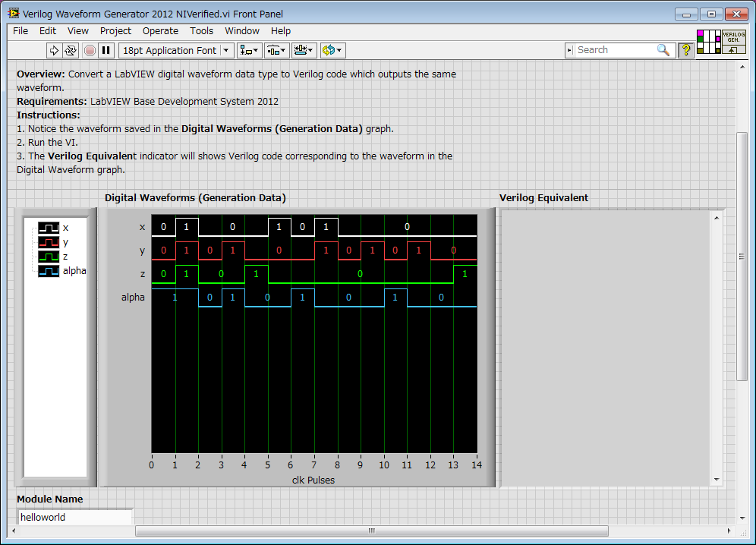Open the Tools menu
756x545 pixels.
(x=201, y=31)
